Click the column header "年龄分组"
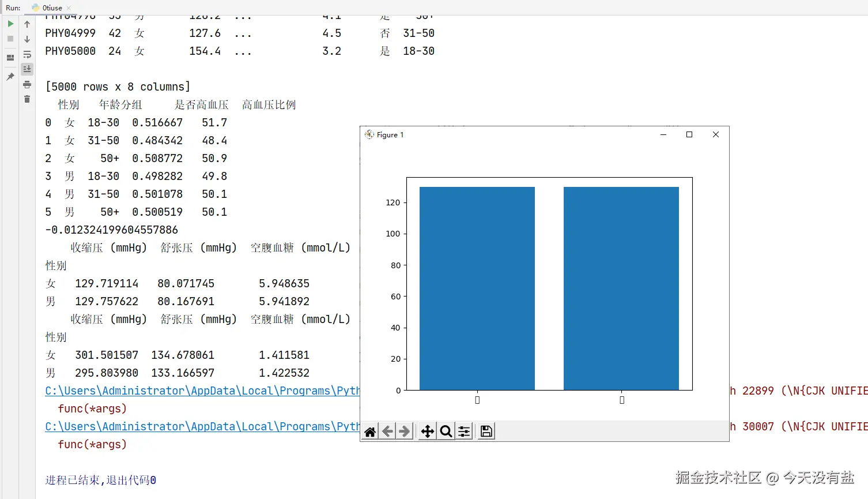This screenshot has height=499, width=868. tap(120, 104)
